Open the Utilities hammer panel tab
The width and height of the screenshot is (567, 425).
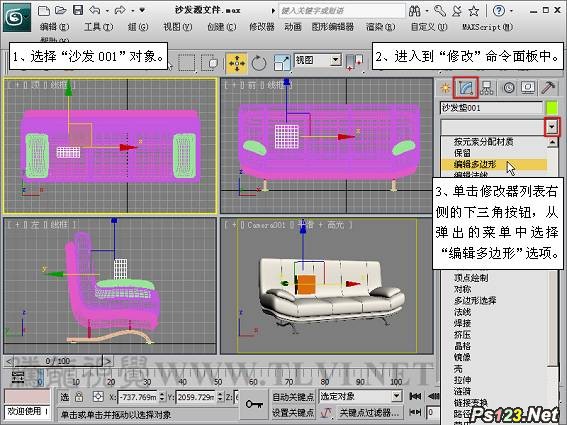point(548,88)
